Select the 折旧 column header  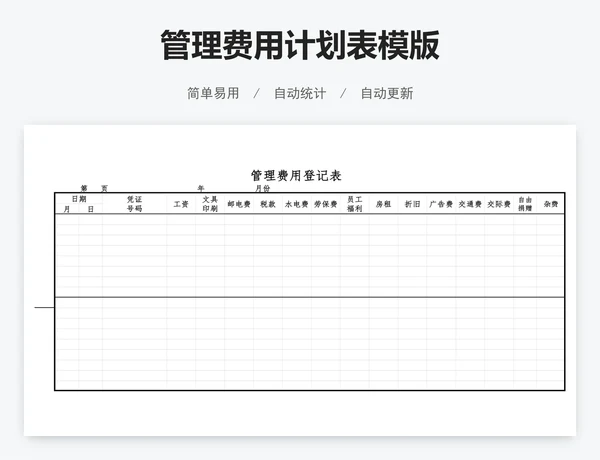tap(412, 204)
